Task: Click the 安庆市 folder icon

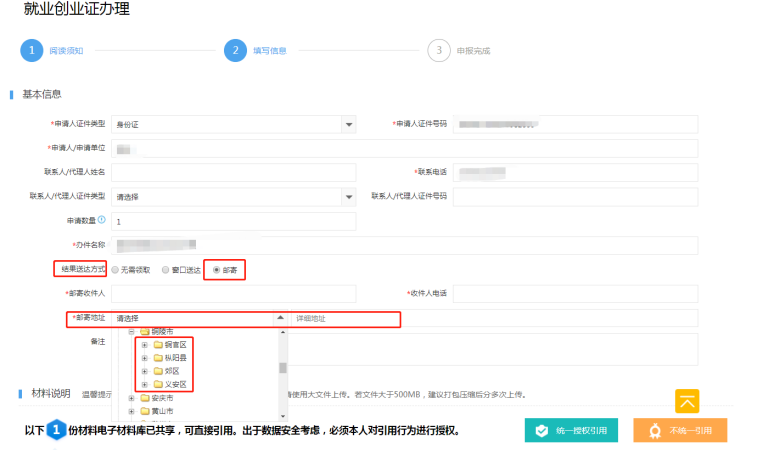Action: tap(145, 398)
